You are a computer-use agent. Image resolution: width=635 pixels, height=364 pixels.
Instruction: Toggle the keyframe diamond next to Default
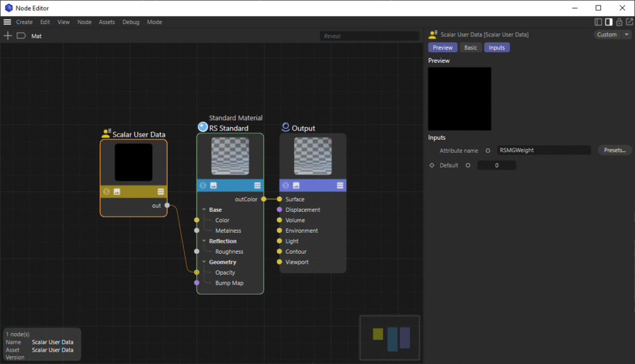(432, 165)
